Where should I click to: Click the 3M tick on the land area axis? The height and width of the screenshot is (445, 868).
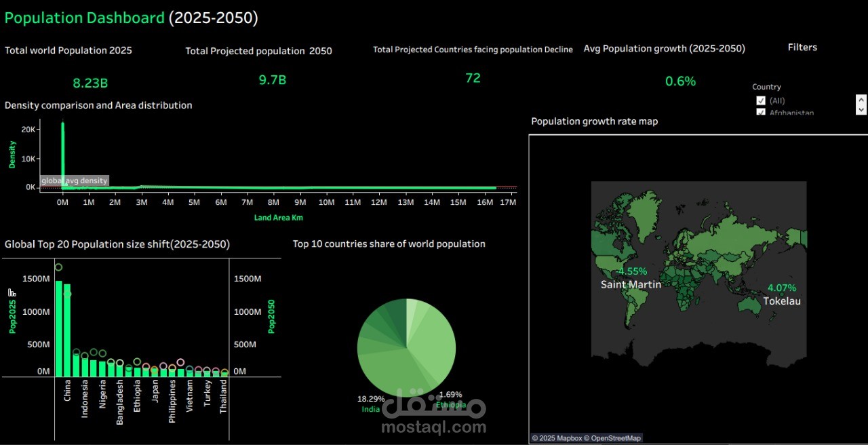(x=141, y=202)
